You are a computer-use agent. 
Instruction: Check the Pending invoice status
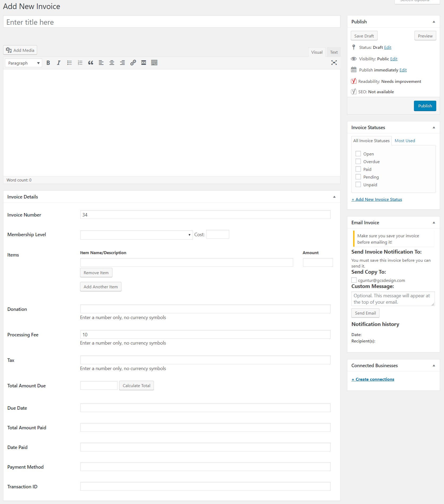pyautogui.click(x=358, y=177)
